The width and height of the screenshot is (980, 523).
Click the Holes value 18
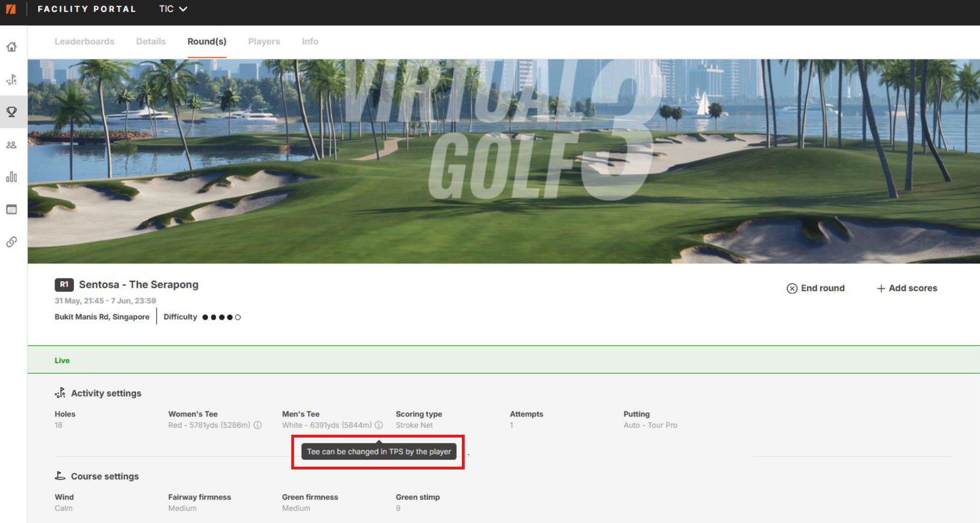58,425
